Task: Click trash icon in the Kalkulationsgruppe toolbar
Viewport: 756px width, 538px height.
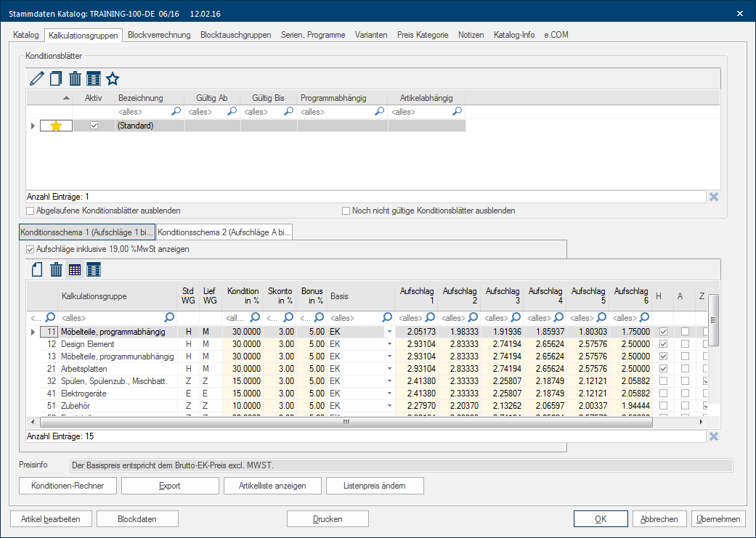Action: click(55, 270)
